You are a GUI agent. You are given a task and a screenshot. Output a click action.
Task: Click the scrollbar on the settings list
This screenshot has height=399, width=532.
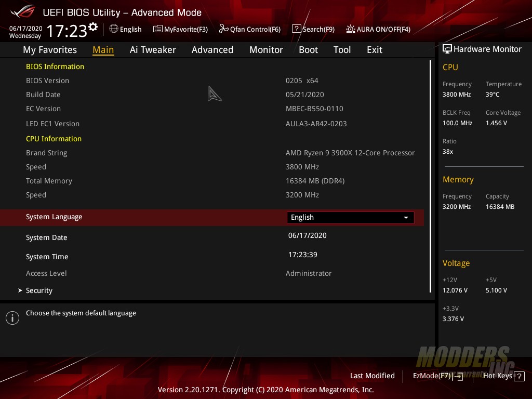click(x=430, y=177)
